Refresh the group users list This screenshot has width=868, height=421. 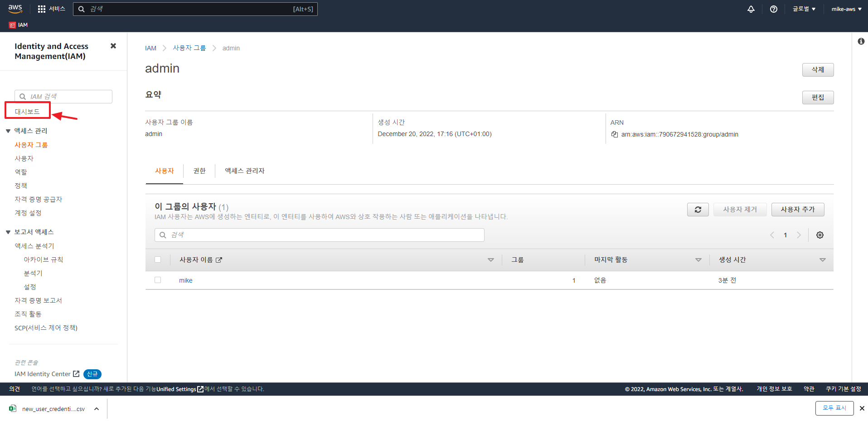(698, 210)
